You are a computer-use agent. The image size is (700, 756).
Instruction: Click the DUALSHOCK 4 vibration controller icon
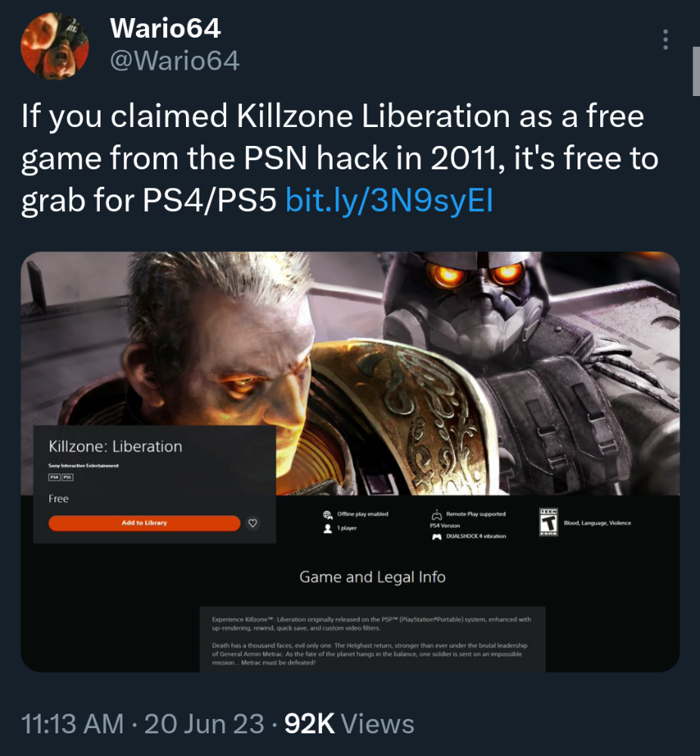pyautogui.click(x=437, y=537)
